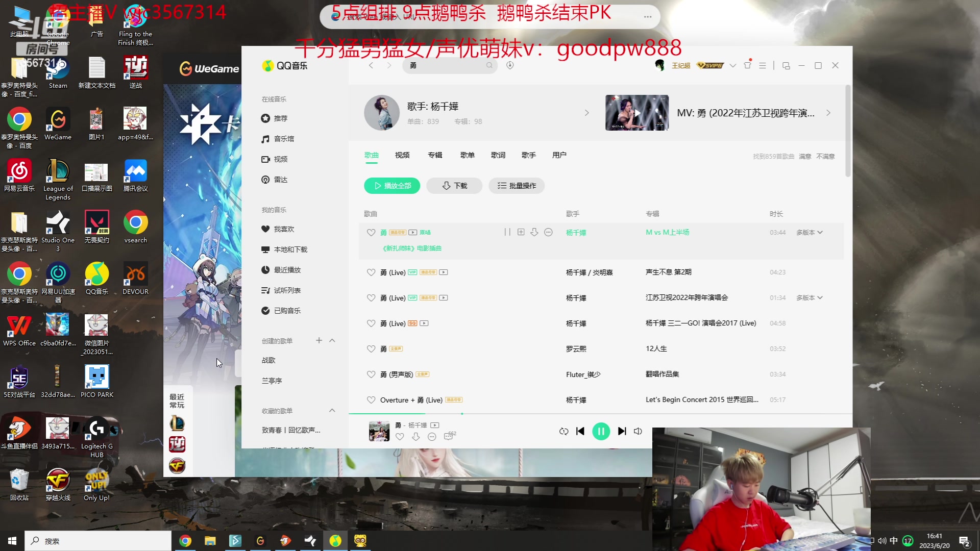Click 播放全部 to play all songs
The height and width of the screenshot is (551, 980).
pos(392,186)
